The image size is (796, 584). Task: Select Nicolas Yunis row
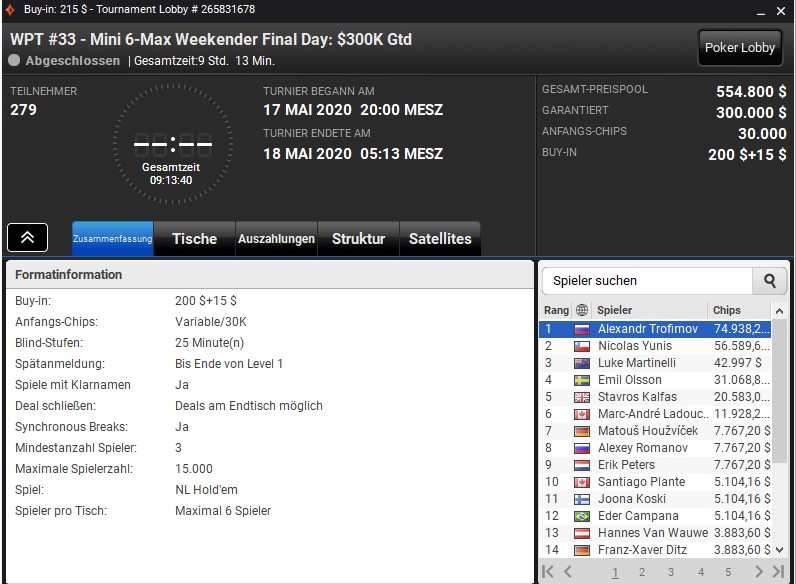[x=655, y=346]
